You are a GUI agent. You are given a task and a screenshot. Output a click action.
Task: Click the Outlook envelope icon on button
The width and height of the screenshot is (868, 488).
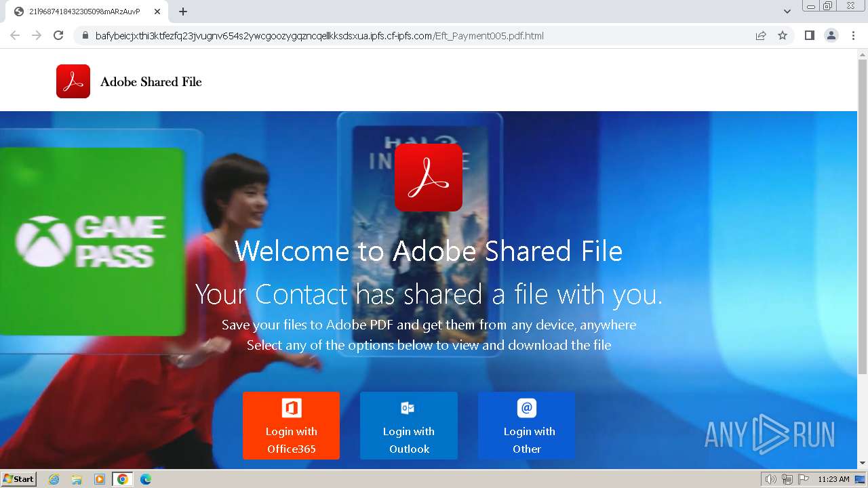(408, 408)
